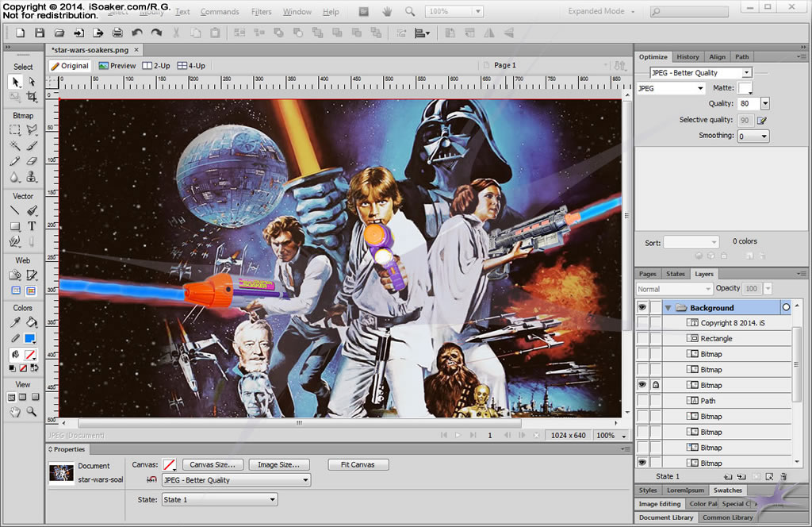Click the Matte color swatch
This screenshot has height=527, width=812.
[x=745, y=88]
